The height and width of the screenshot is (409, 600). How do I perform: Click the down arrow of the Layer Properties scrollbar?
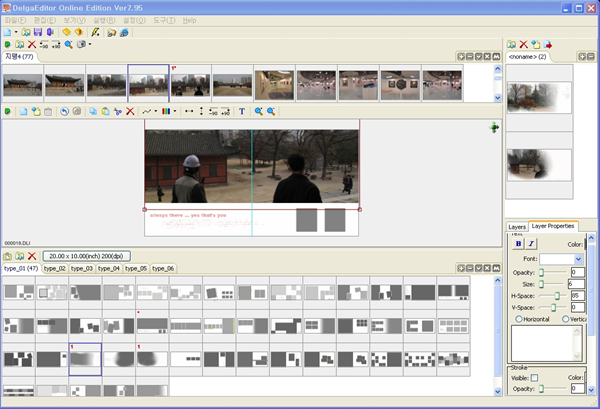(x=591, y=390)
